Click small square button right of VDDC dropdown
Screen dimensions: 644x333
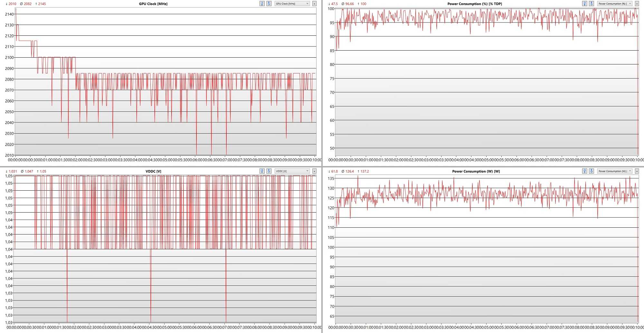coord(314,171)
